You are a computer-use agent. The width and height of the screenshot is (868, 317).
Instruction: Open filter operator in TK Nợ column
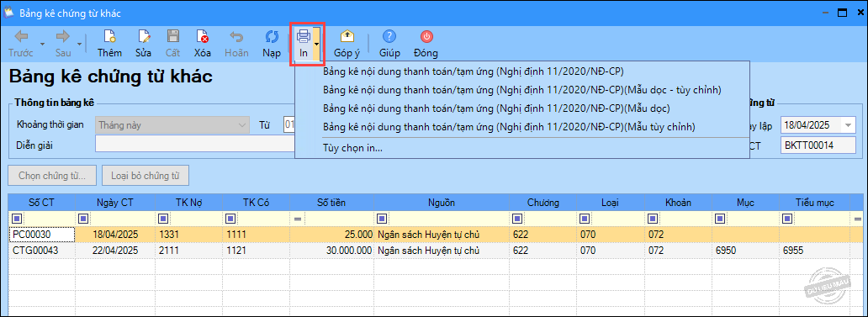163,219
